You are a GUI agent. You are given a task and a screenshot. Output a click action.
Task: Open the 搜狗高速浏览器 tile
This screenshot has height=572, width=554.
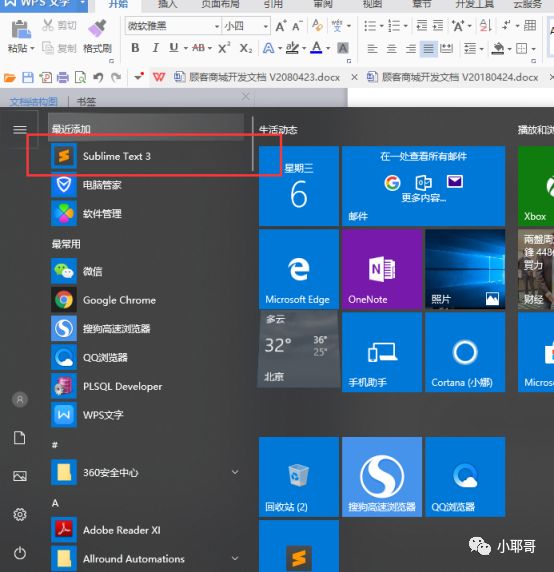point(382,477)
